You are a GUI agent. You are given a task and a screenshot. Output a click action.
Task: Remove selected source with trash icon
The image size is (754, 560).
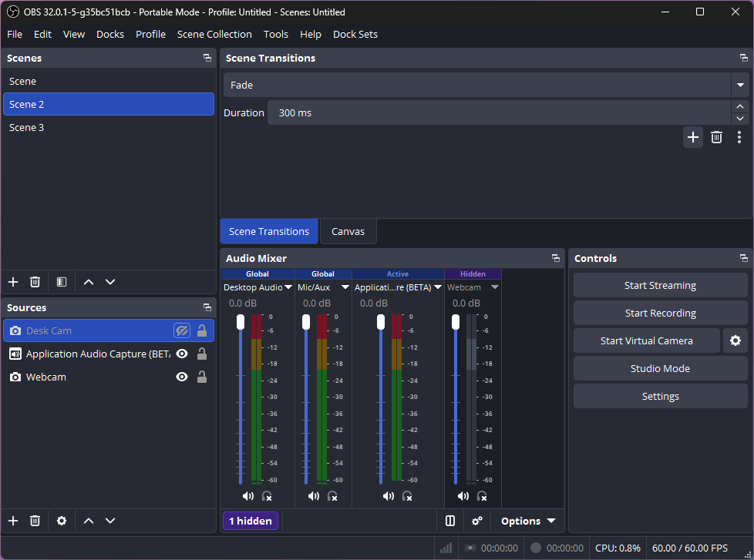coord(35,521)
